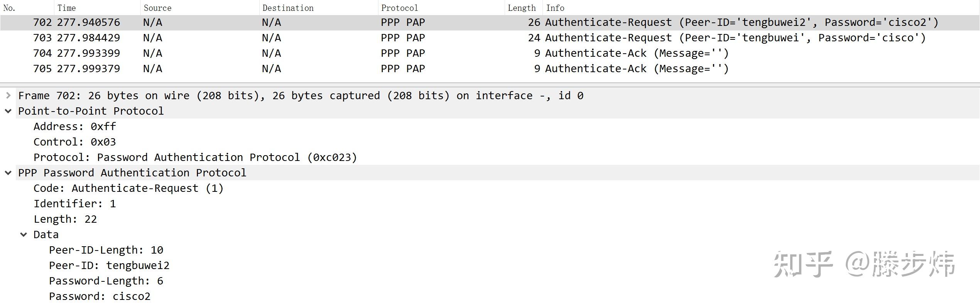
Task: Select packet 704 Authenticate-Ack row
Action: coord(463,53)
